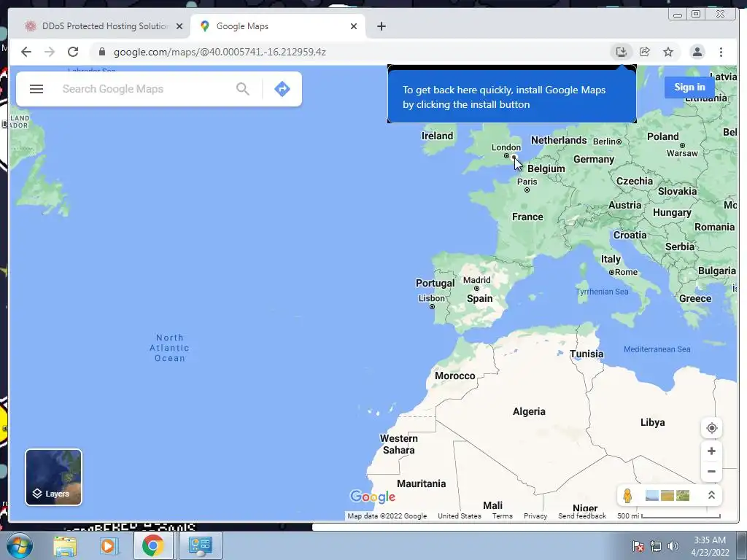Viewport: 747px width, 560px height.
Task: Open the Chrome three-dot menu
Action: point(721,52)
